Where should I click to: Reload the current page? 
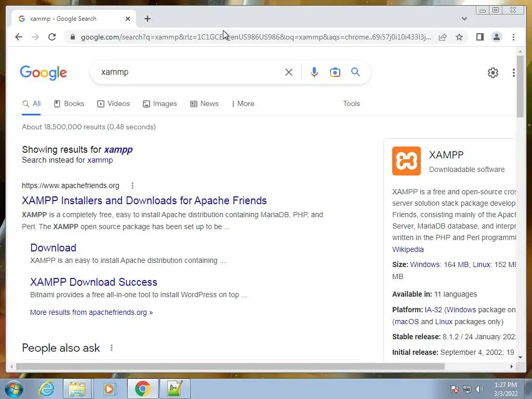52,37
